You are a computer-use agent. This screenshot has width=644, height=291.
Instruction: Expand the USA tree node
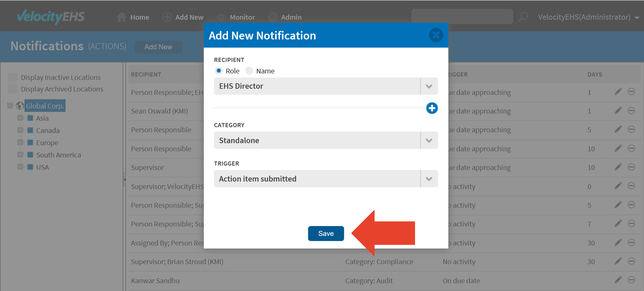[20, 167]
